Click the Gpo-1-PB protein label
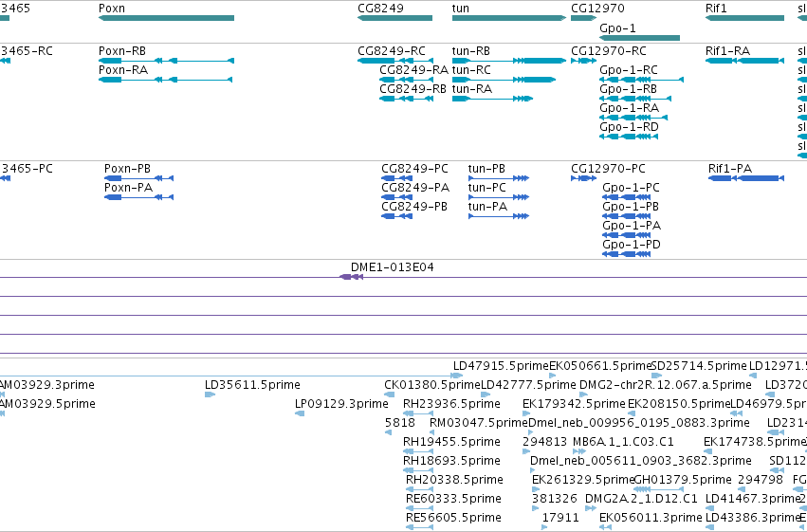 631,207
